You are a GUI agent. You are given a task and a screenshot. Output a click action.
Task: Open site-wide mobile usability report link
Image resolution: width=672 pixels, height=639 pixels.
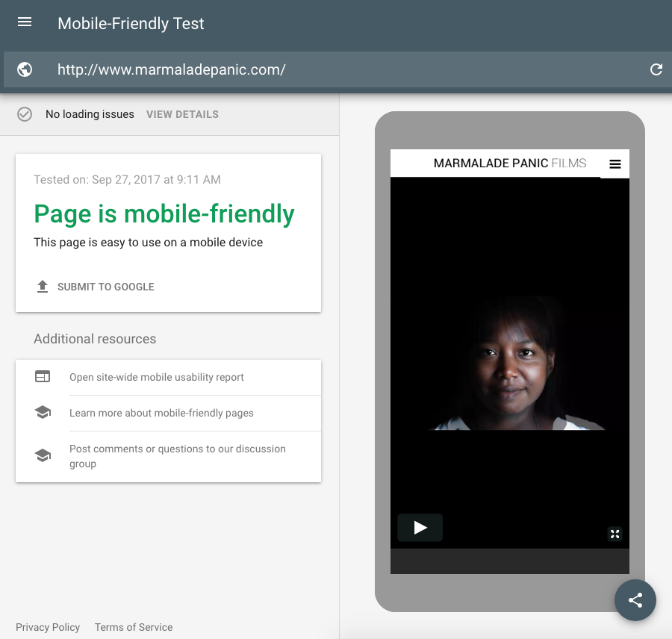coord(157,377)
